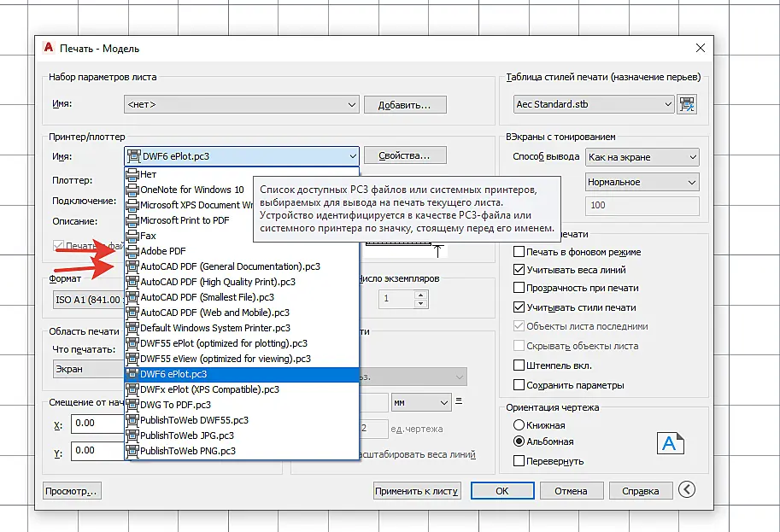Click the Y offset input field
This screenshot has height=532, width=780.
click(97, 451)
